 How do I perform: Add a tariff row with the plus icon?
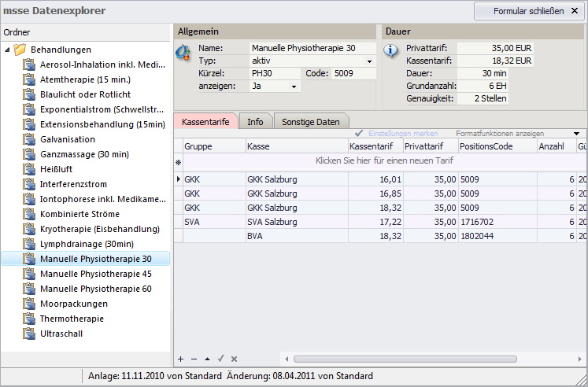point(181,359)
